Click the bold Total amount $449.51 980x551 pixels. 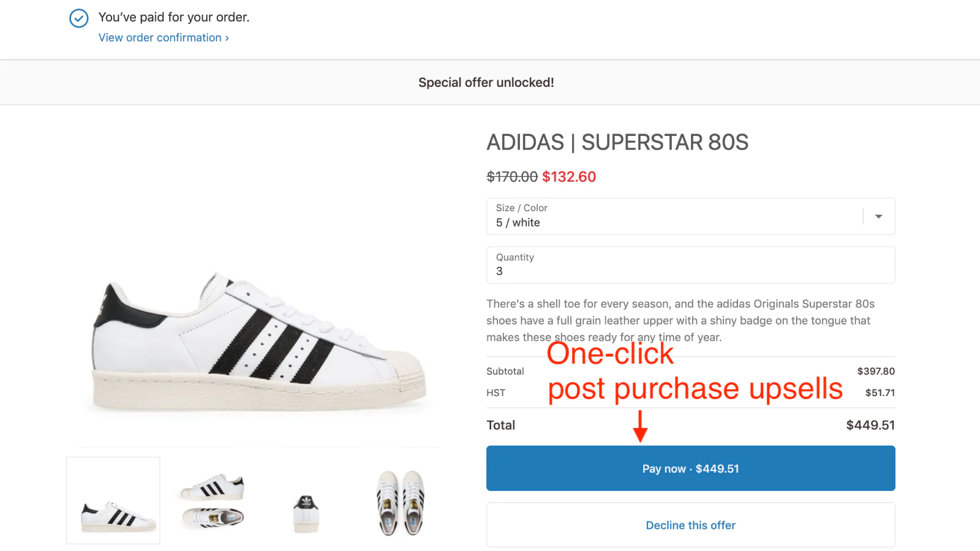(x=870, y=425)
